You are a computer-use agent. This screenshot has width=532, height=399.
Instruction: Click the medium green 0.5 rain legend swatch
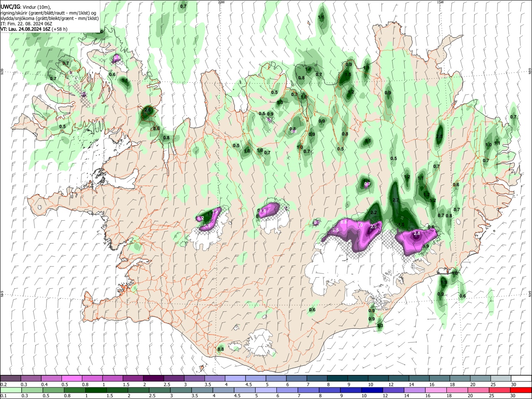(x=53, y=390)
